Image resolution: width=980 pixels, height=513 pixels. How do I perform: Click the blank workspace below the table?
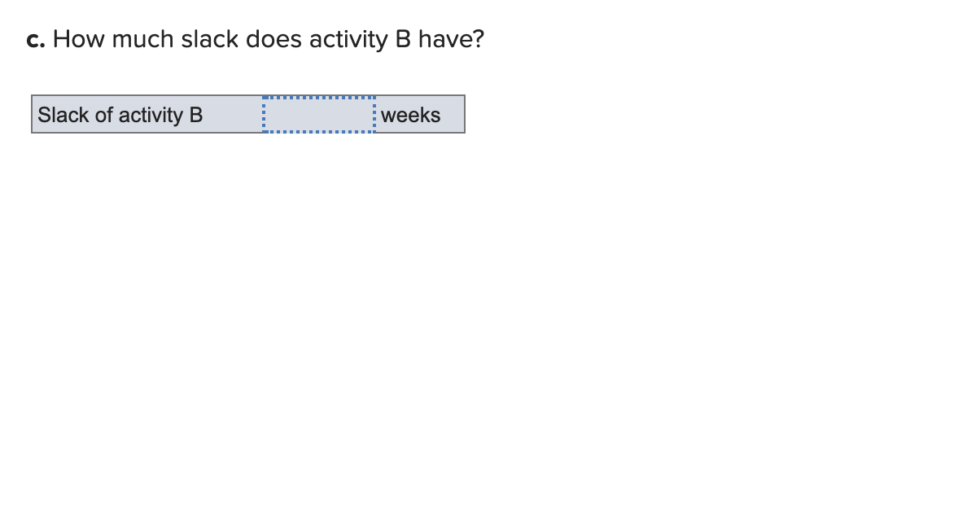pyautogui.click(x=326, y=285)
